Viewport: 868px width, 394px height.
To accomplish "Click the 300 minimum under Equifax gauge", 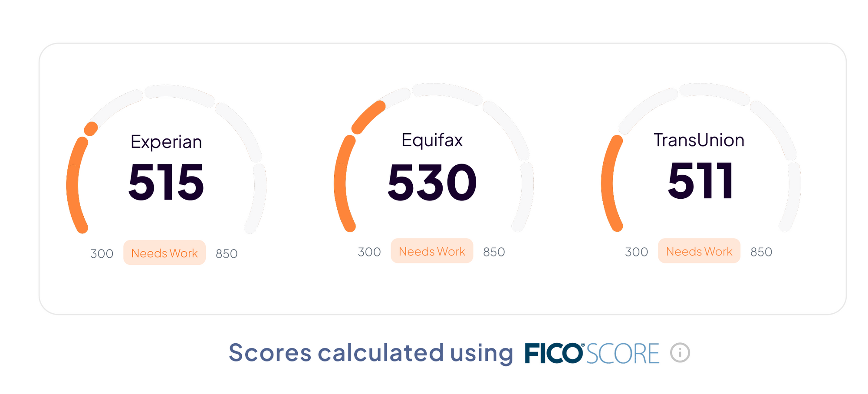I will coord(369,252).
